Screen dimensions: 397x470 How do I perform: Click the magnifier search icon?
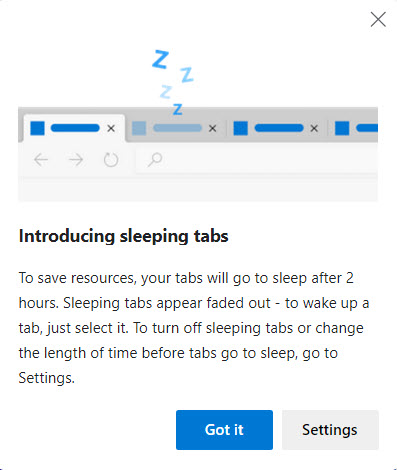(155, 160)
